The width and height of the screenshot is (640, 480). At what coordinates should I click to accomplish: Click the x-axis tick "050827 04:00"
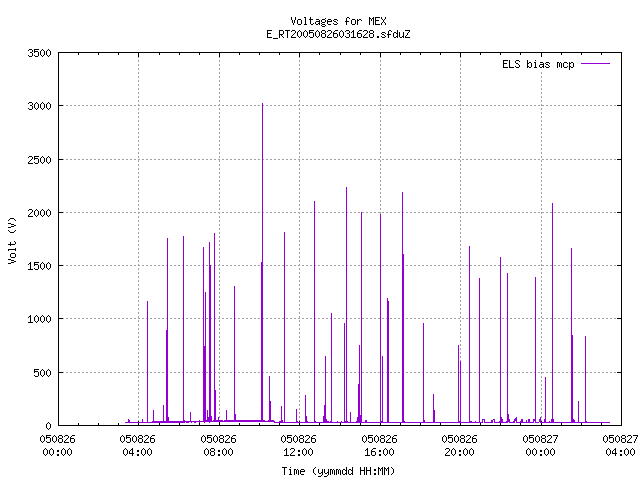(620, 445)
